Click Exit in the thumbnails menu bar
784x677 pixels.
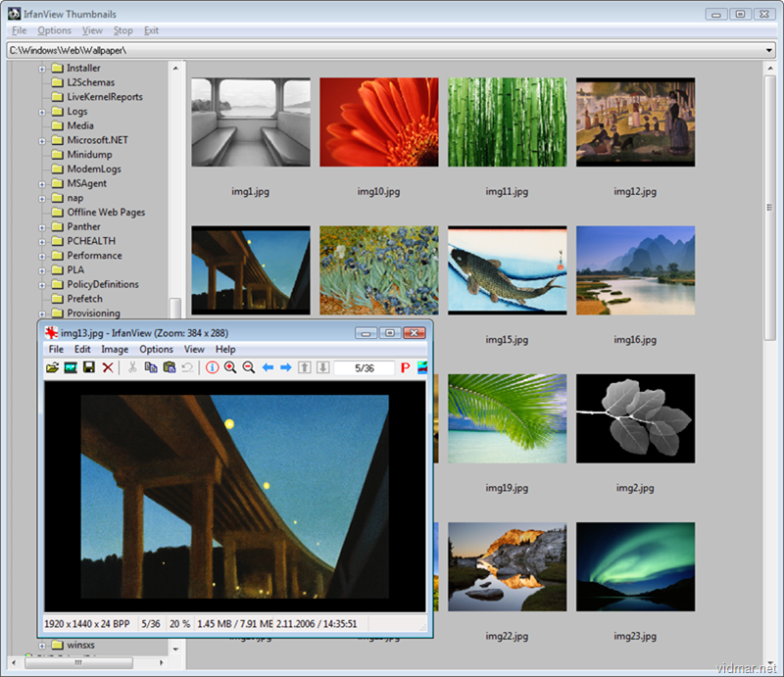point(151,30)
